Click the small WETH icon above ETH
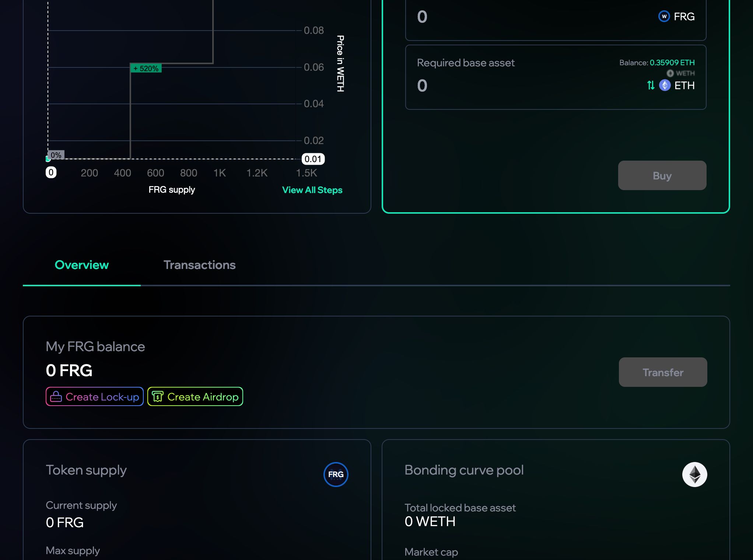This screenshot has height=560, width=753. click(x=670, y=73)
